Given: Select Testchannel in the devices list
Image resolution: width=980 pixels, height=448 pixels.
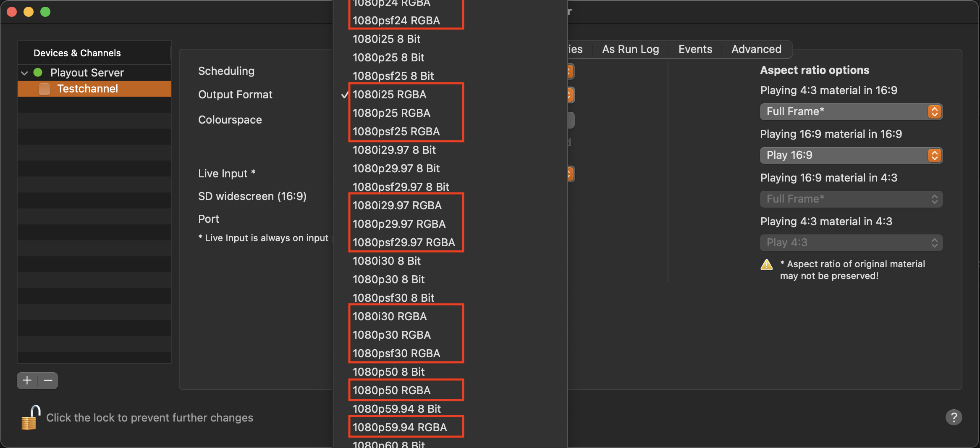Looking at the screenshot, I should [x=94, y=89].
